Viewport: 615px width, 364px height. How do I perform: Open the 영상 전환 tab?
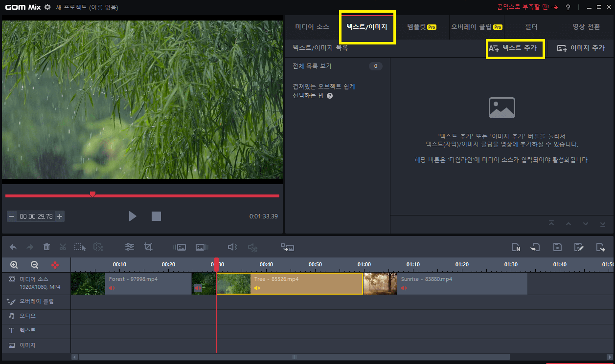[x=586, y=27]
